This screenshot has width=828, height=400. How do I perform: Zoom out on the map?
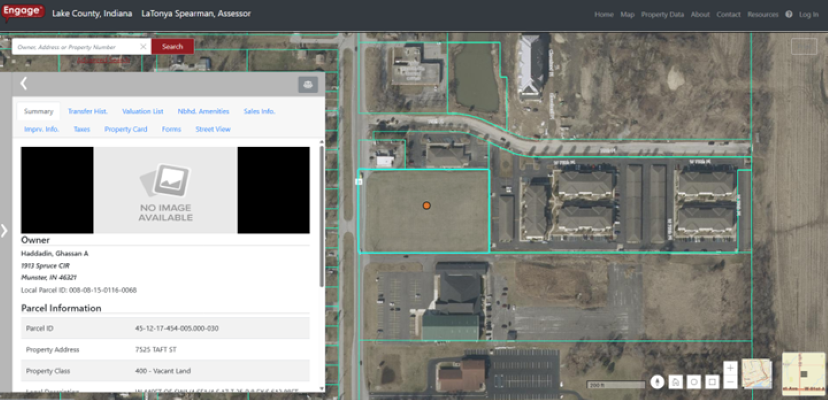click(730, 382)
